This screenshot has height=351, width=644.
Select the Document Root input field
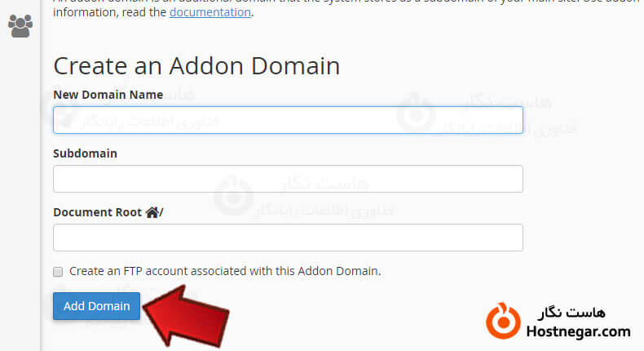click(x=288, y=238)
